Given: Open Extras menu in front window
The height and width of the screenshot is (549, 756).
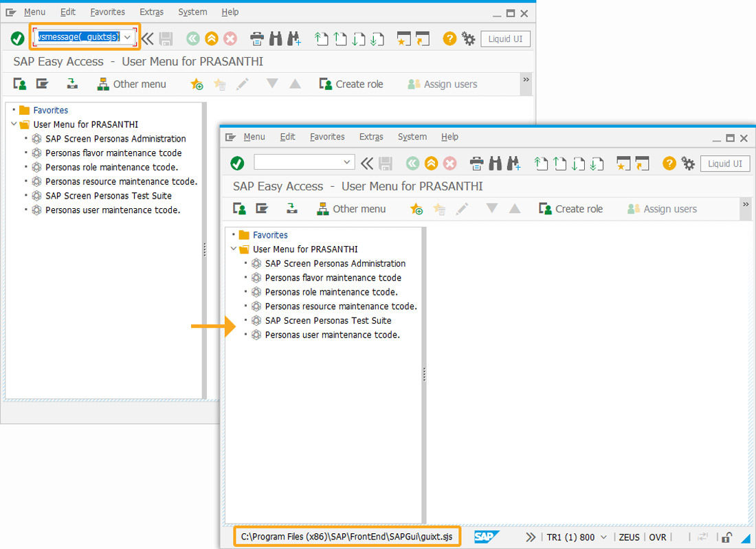Looking at the screenshot, I should (370, 137).
